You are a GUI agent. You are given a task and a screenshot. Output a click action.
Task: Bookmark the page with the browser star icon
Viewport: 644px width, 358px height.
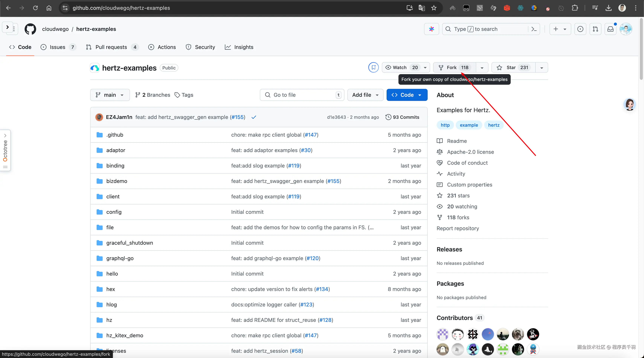[434, 8]
